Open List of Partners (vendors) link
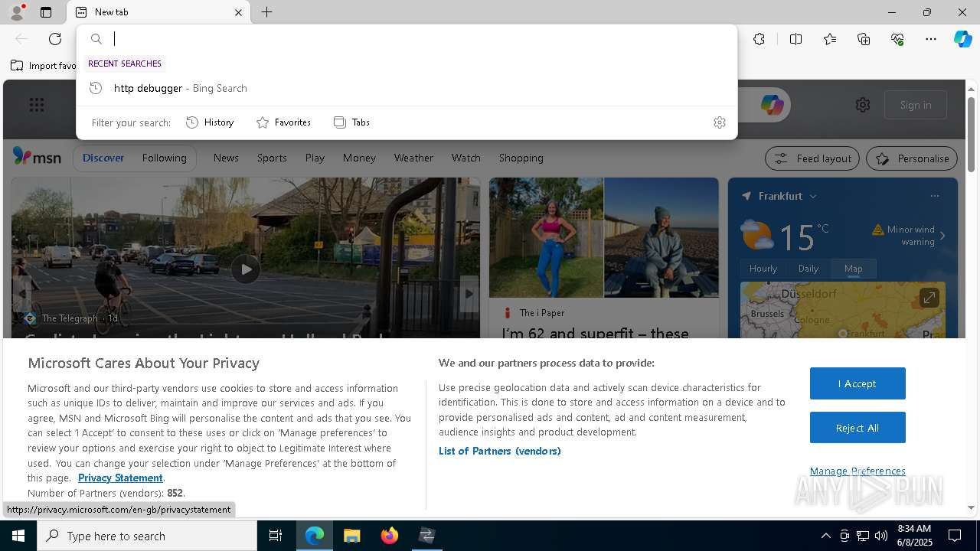 pos(499,451)
